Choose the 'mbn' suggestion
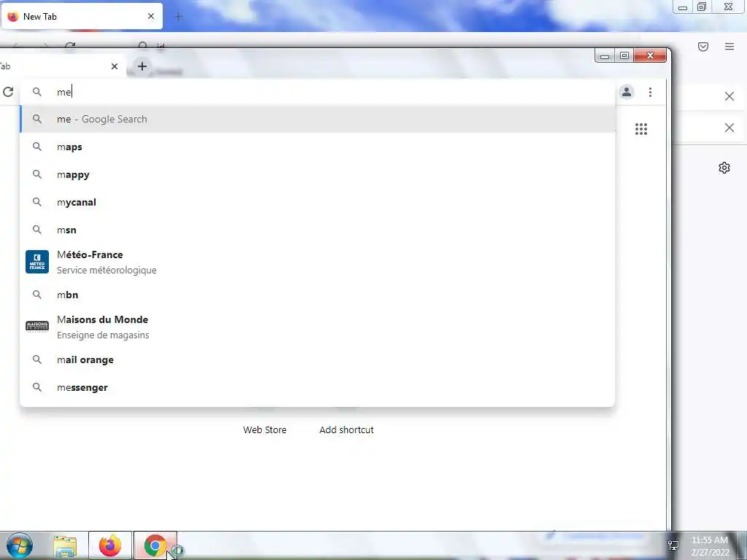 pyautogui.click(x=317, y=295)
